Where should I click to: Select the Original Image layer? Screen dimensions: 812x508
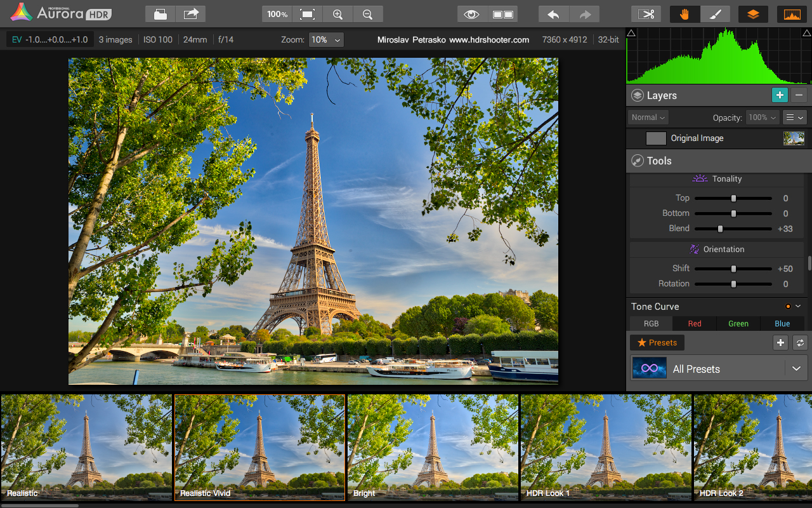pyautogui.click(x=719, y=138)
